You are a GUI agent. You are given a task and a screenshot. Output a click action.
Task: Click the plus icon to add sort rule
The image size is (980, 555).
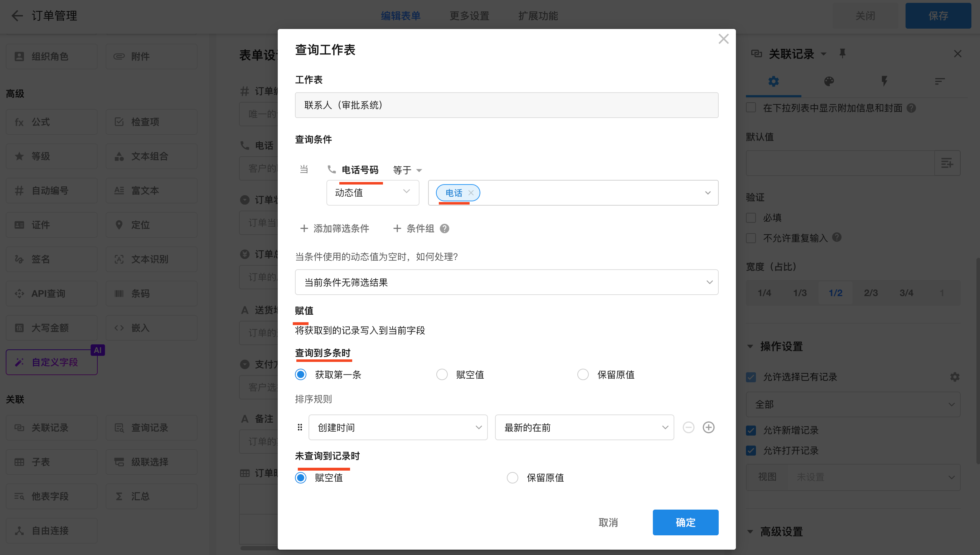[x=708, y=427]
